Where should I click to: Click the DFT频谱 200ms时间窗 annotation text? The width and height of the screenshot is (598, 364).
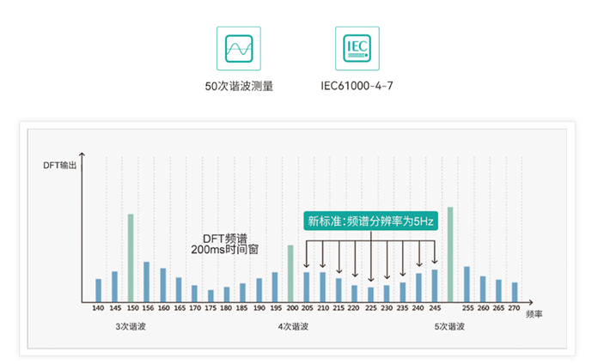click(226, 244)
